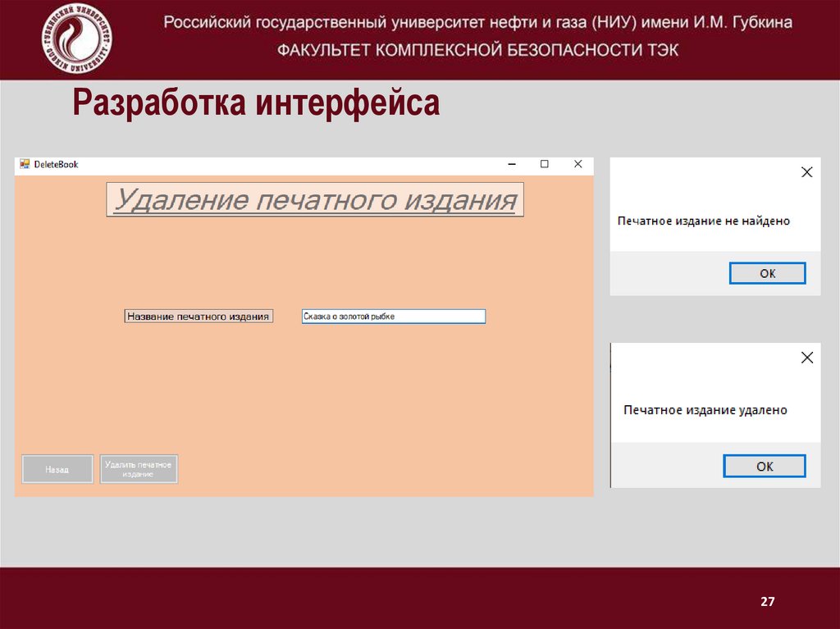Close the DeleteBook window
Image resolution: width=840 pixels, height=629 pixels.
pos(577,164)
